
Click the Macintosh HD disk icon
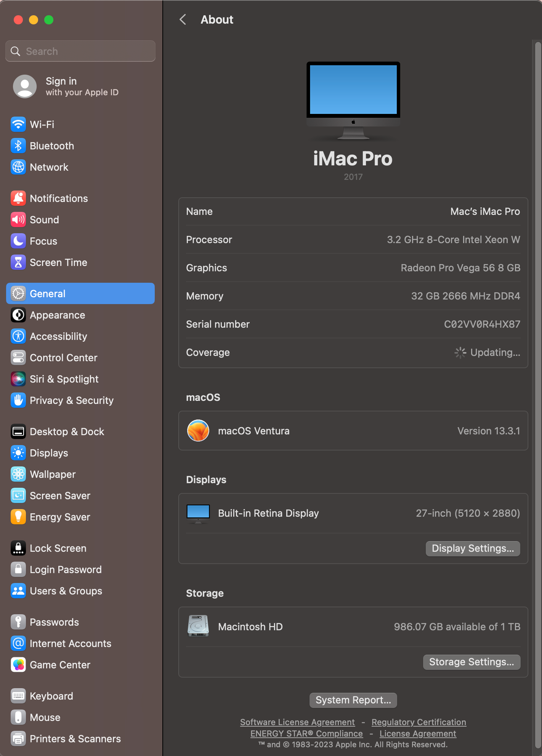point(198,626)
